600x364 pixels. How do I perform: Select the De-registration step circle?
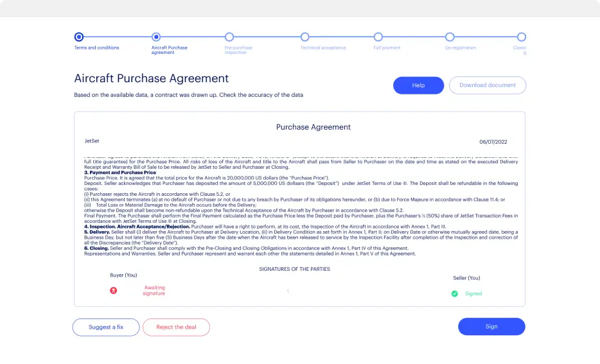pyautogui.click(x=450, y=37)
